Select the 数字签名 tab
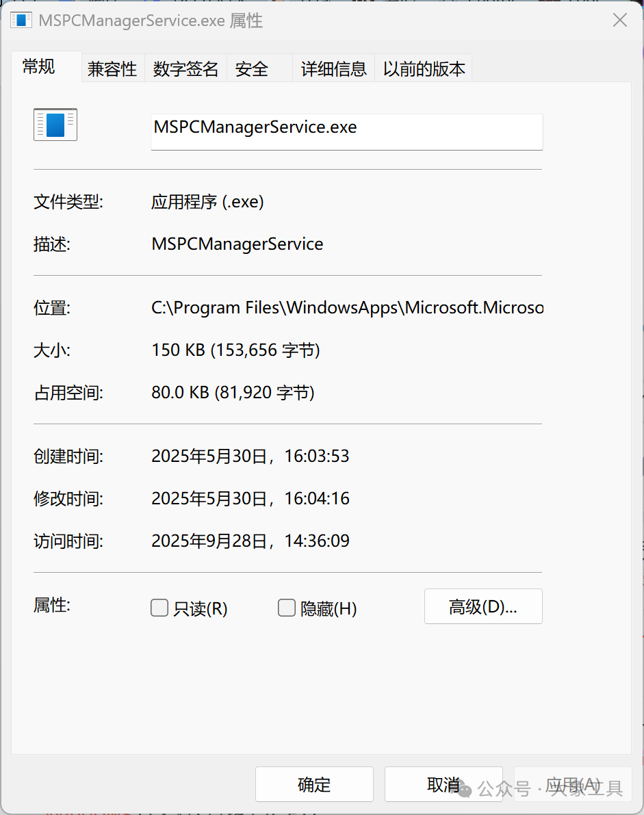This screenshot has height=815, width=644. [x=185, y=69]
